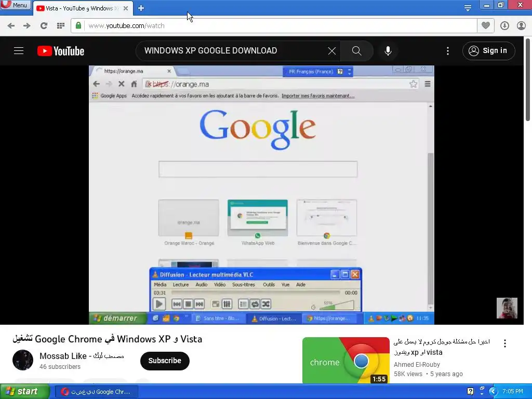Sign in to YouTube

tap(488, 51)
